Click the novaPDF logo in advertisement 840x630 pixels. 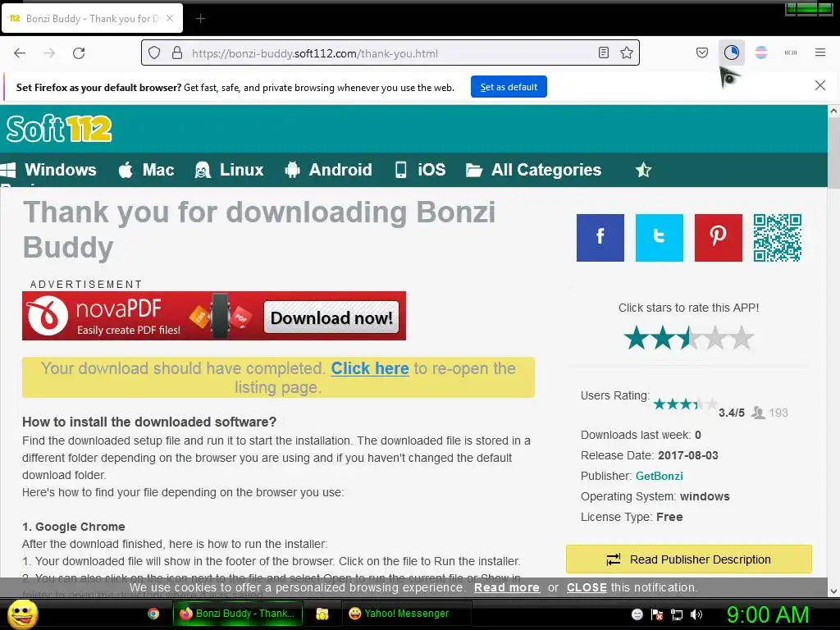point(47,316)
